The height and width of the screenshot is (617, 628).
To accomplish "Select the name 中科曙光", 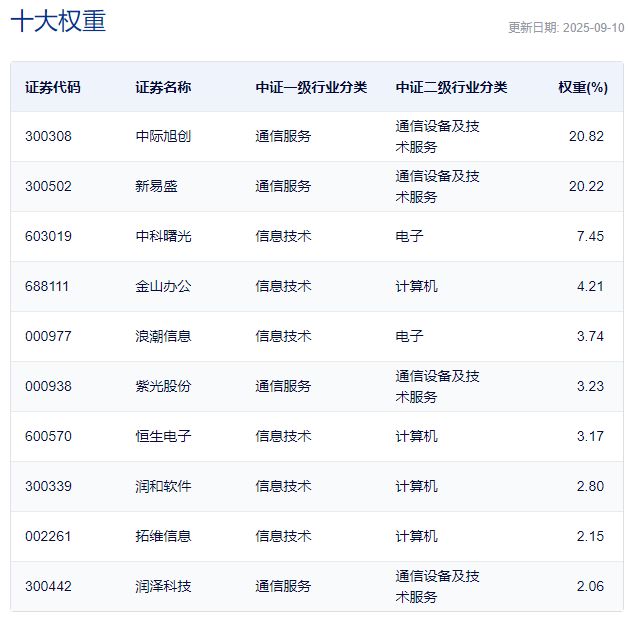I will pos(163,236).
